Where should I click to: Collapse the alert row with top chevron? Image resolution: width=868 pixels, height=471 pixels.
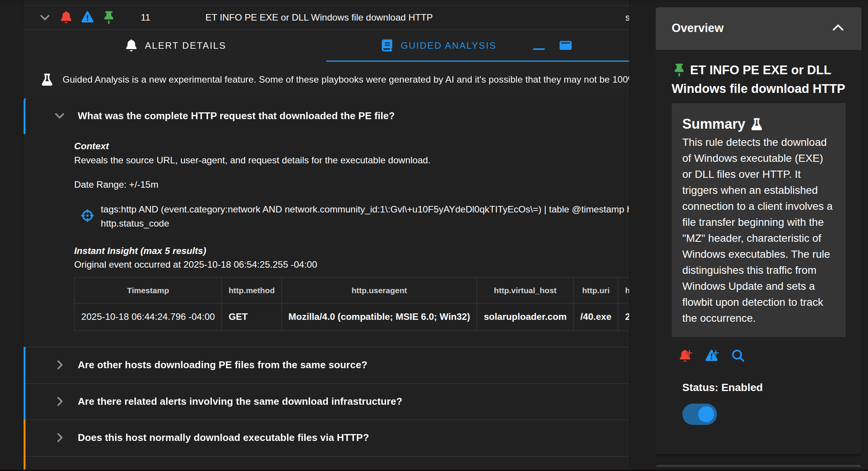(45, 18)
